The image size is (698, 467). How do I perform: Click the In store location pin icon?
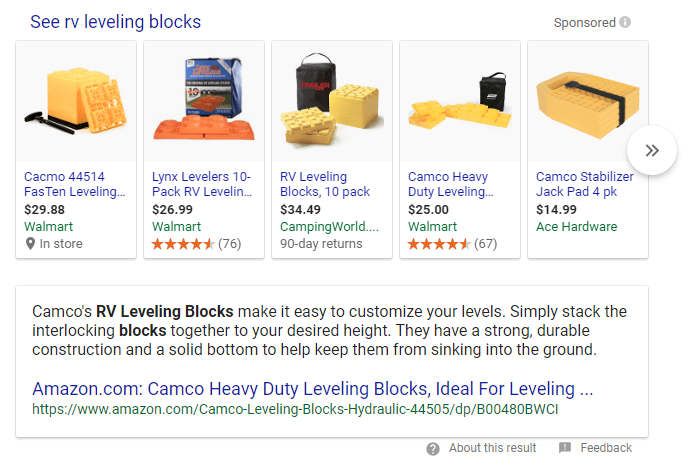coord(29,244)
